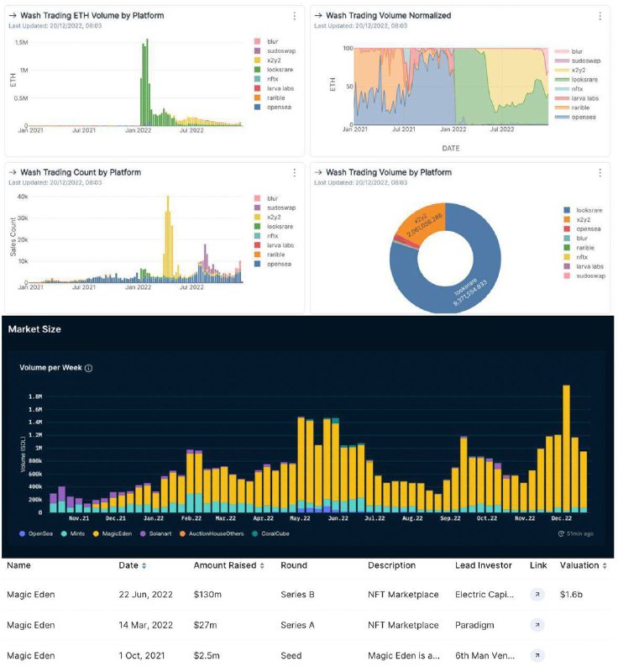This screenshot has width=618, height=672.
Task: Sort table by Date column arrows
Action: click(x=144, y=565)
